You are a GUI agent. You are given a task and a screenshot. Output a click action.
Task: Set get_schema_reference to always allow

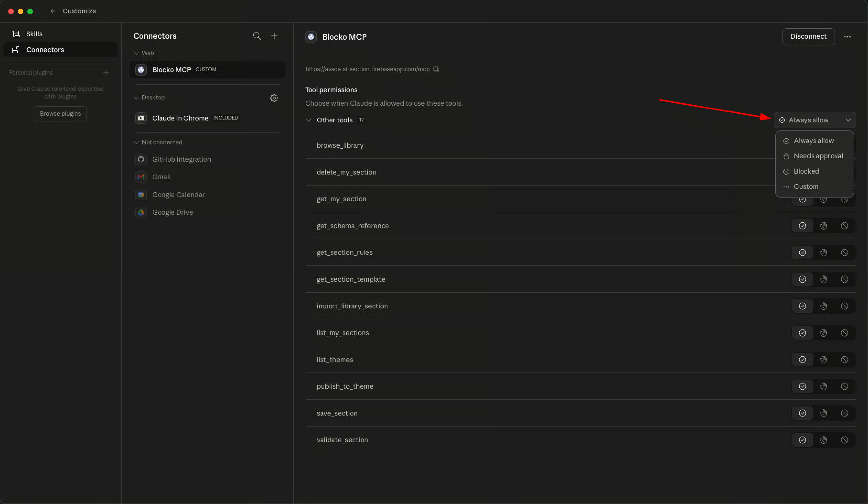point(802,226)
